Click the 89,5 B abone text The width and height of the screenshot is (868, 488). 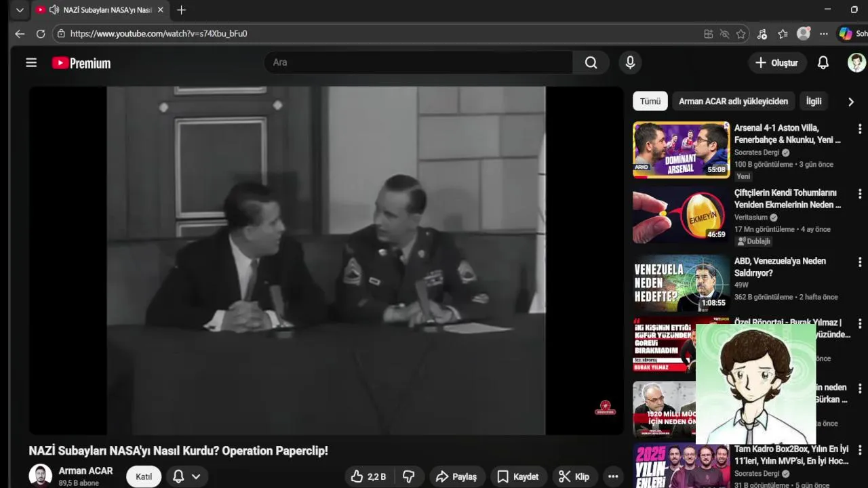[79, 483]
